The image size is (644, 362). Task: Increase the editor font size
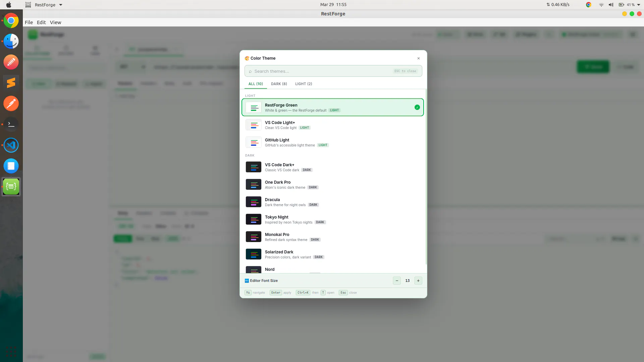click(418, 281)
